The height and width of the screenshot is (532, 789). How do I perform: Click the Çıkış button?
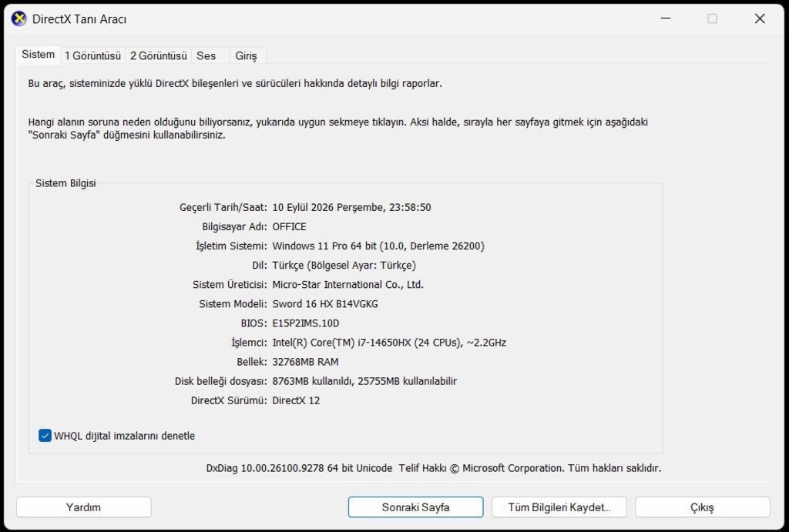703,507
